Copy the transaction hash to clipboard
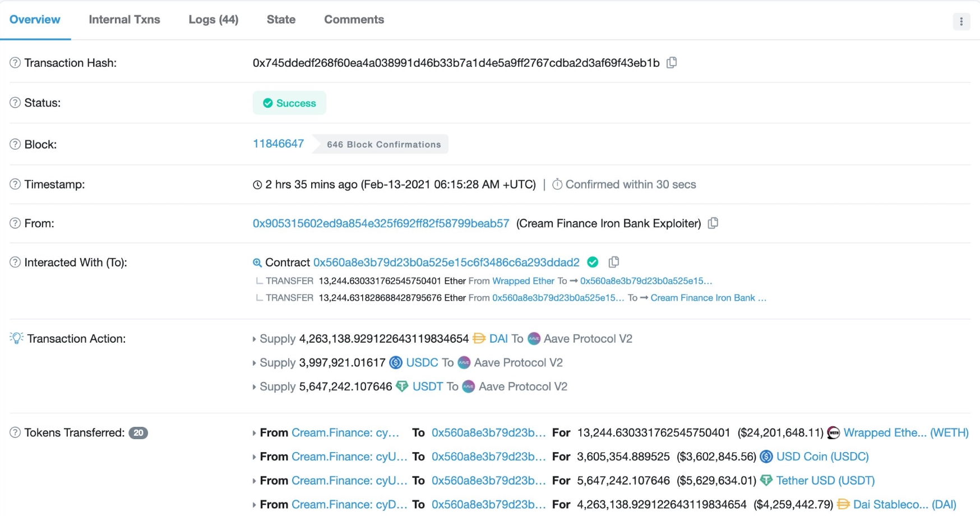 tap(672, 63)
